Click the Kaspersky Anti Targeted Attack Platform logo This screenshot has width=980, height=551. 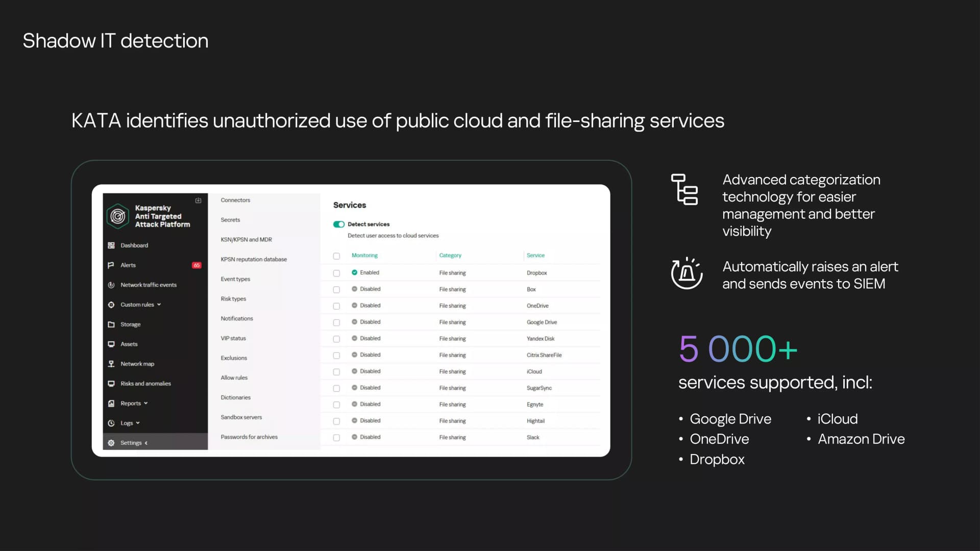coord(118,216)
